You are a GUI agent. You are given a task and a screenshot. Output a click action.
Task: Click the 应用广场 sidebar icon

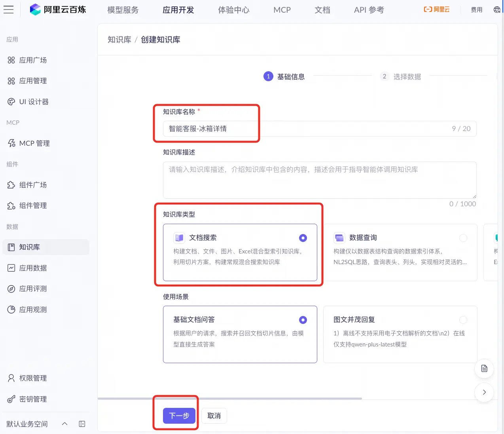coord(11,60)
